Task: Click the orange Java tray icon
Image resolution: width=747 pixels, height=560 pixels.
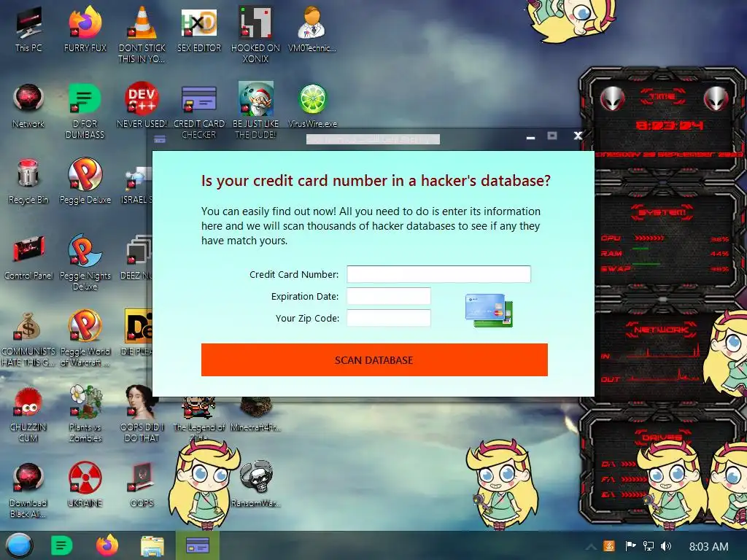Action: point(609,546)
